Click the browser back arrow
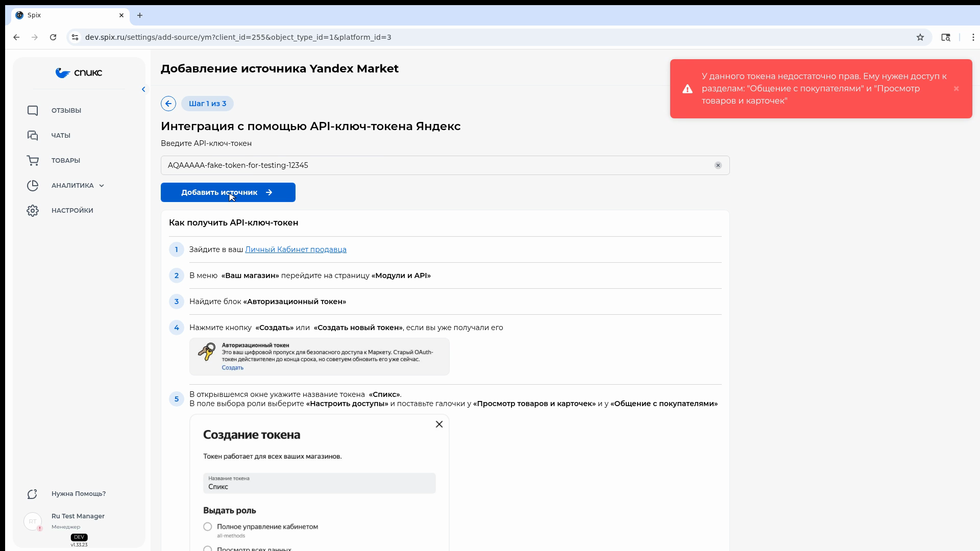The width and height of the screenshot is (980, 551). 16,37
